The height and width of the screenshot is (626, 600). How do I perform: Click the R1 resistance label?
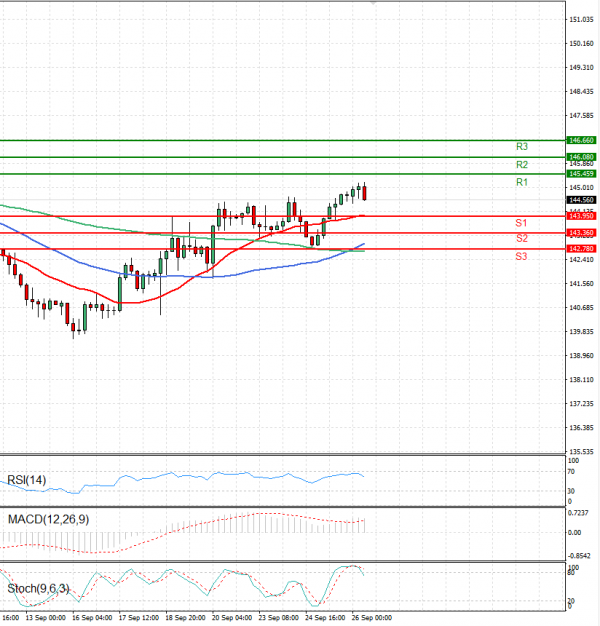tap(521, 182)
